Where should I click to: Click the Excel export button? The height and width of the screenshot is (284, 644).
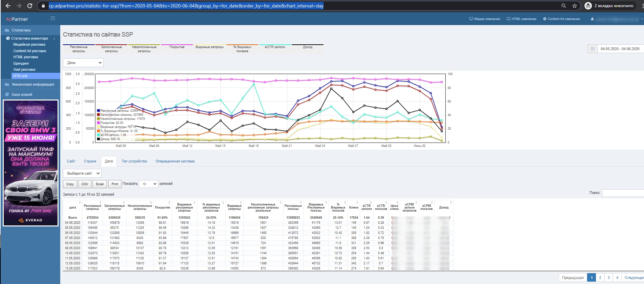click(x=99, y=184)
